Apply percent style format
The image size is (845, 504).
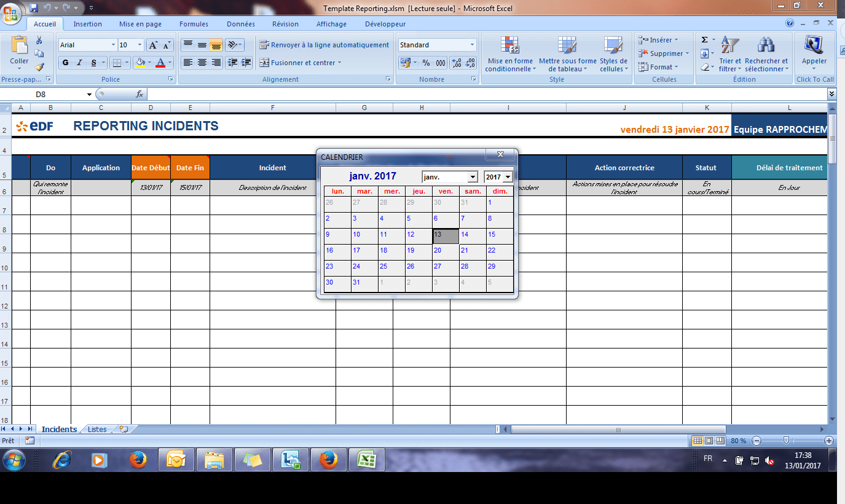click(x=426, y=63)
